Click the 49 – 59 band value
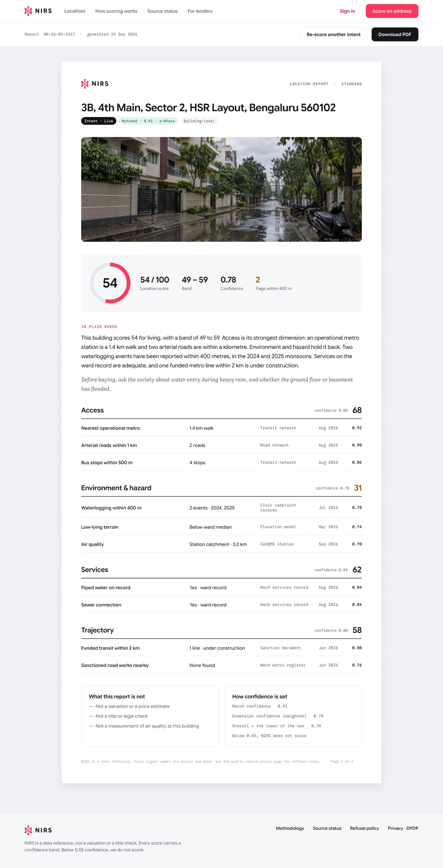 [x=194, y=280]
